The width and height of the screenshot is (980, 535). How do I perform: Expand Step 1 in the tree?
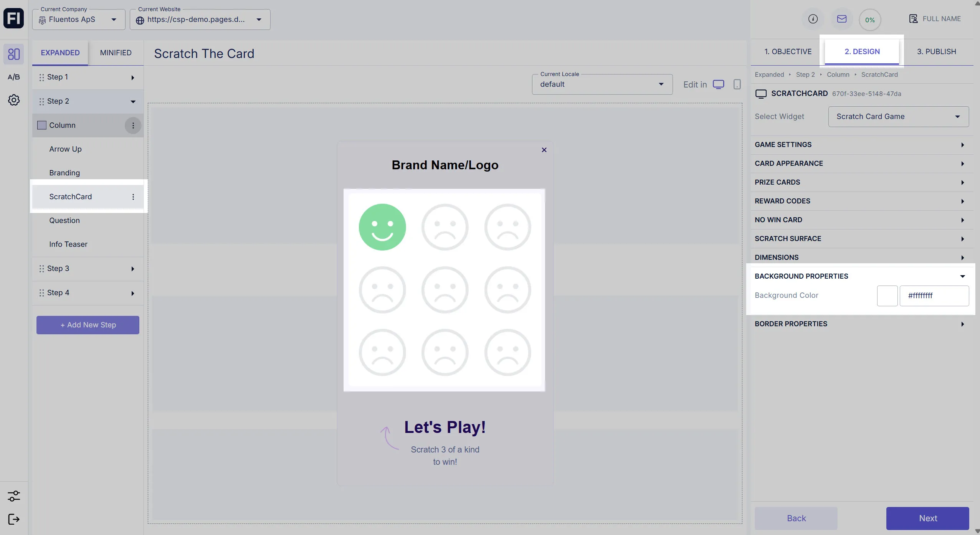132,78
